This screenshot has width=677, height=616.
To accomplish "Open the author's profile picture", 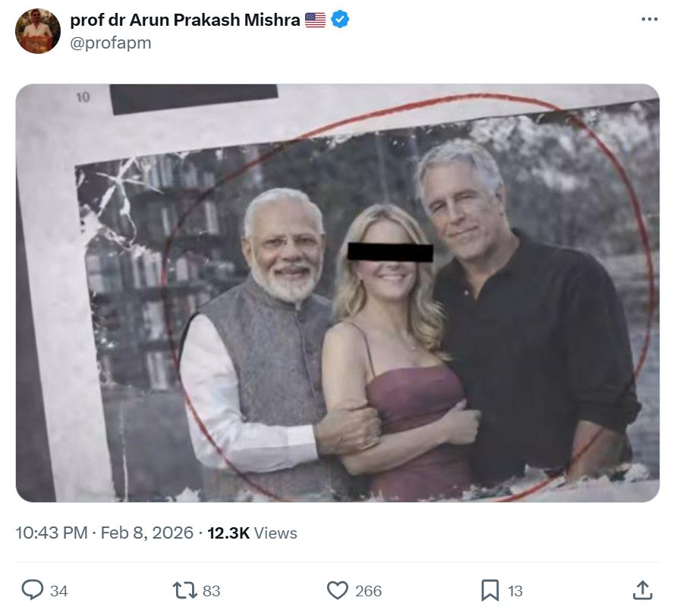I will click(37, 31).
